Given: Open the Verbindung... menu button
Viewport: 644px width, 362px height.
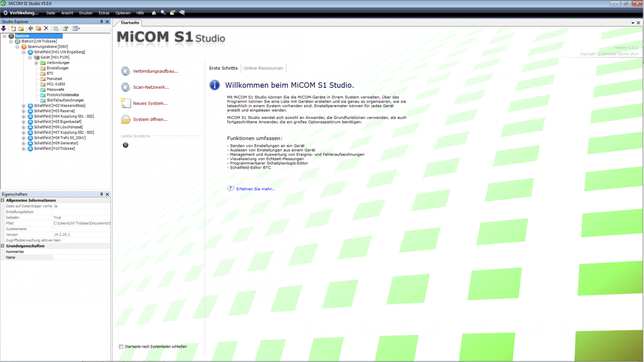Looking at the screenshot, I should point(21,13).
